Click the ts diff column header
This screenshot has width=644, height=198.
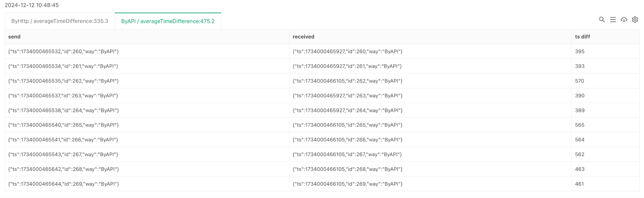click(x=582, y=37)
